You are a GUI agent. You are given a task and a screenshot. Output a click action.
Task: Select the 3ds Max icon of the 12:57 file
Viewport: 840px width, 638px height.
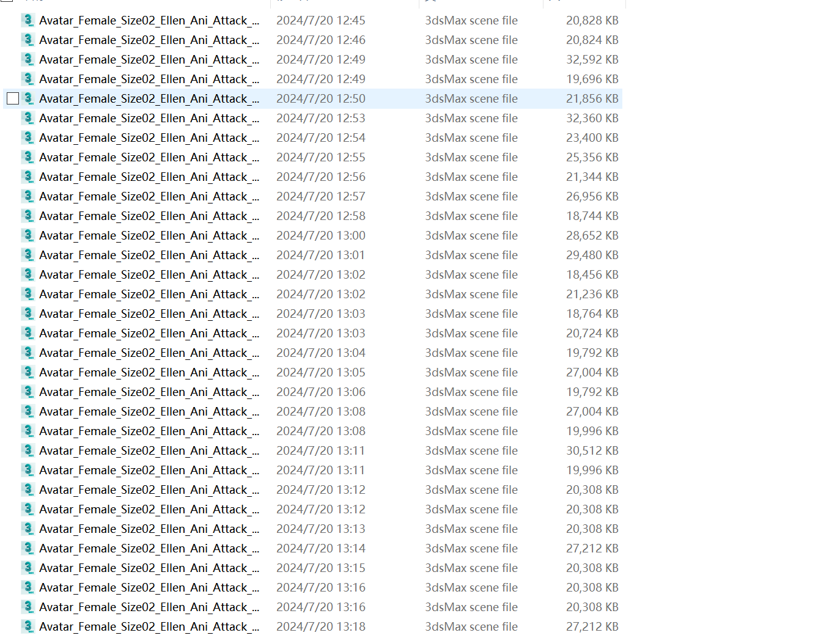(28, 196)
